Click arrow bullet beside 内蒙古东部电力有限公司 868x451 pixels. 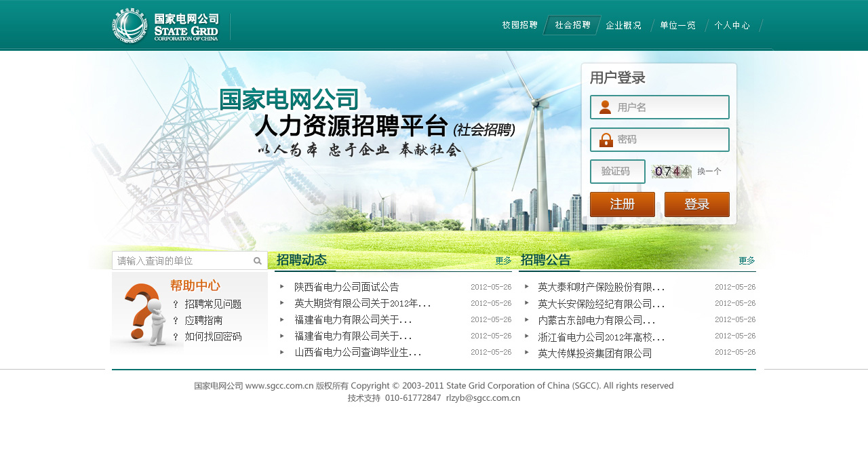click(x=527, y=319)
